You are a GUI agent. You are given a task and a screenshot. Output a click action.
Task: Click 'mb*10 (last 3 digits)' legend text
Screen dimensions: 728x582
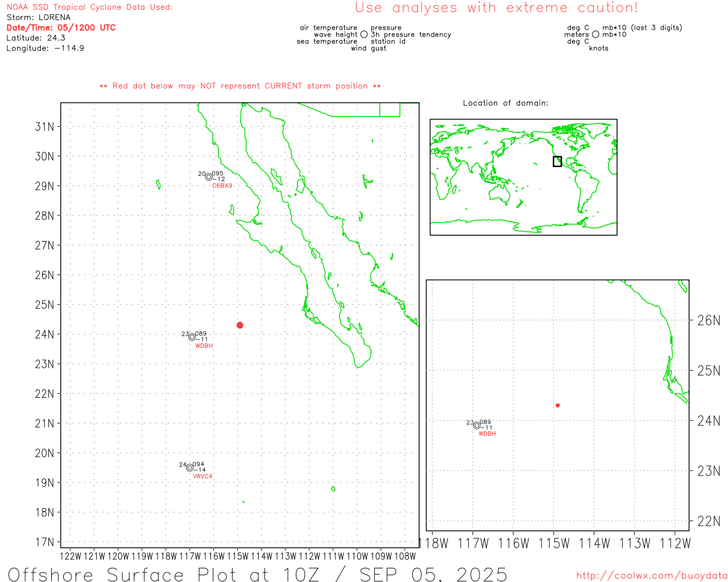[x=642, y=28]
